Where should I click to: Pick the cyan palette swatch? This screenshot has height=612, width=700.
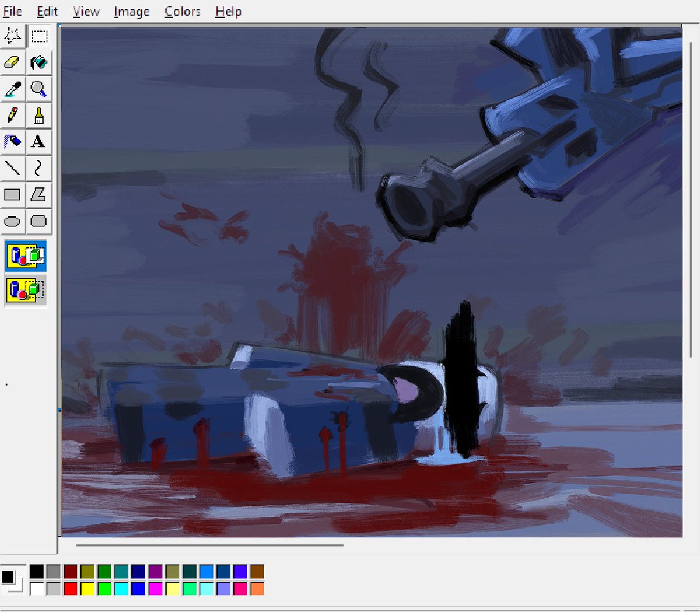pyautogui.click(x=121, y=588)
